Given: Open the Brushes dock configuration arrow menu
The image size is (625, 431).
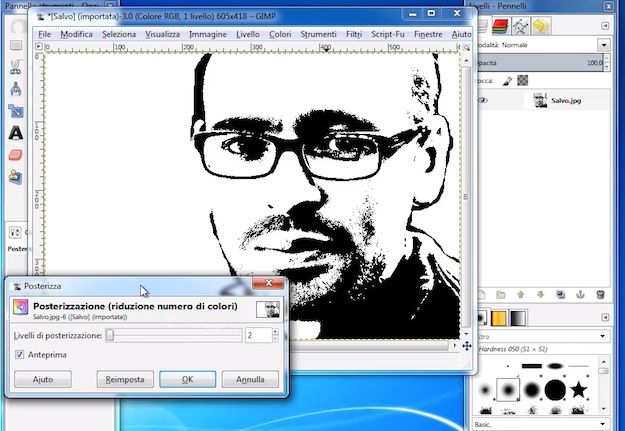Looking at the screenshot, I should (x=605, y=317).
